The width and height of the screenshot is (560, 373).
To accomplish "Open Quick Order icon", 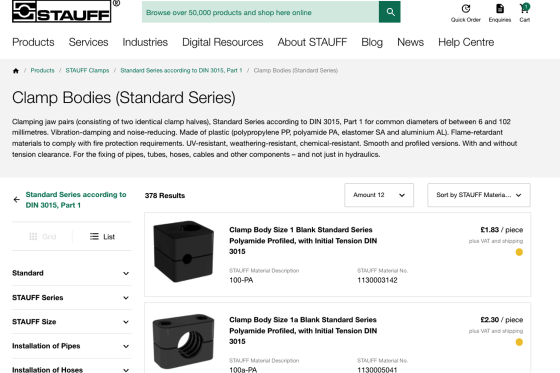I will [x=465, y=9].
